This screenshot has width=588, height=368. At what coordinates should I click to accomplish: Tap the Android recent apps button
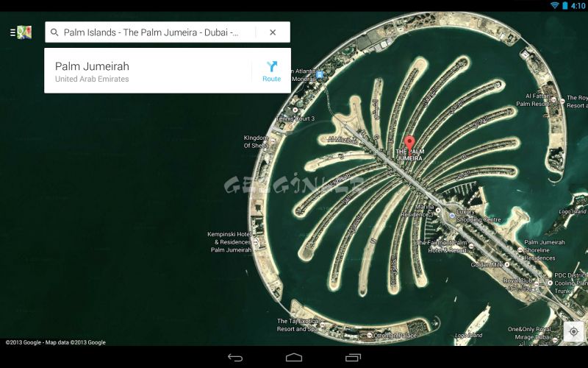[x=353, y=358]
